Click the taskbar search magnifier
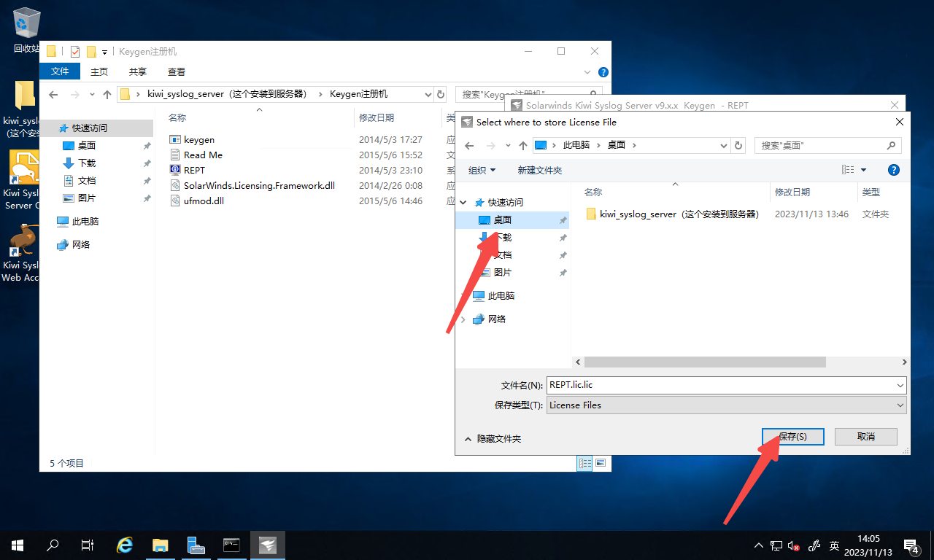This screenshot has height=560, width=934. (53, 545)
